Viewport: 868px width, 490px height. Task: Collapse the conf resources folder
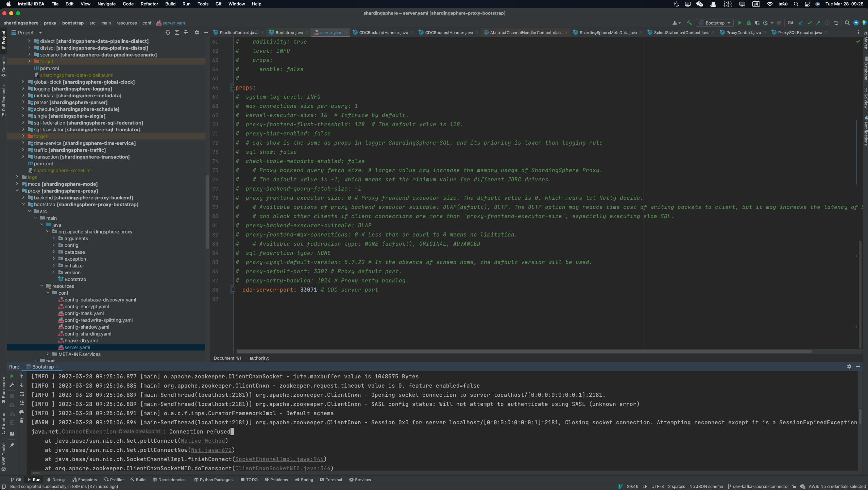[x=48, y=293]
